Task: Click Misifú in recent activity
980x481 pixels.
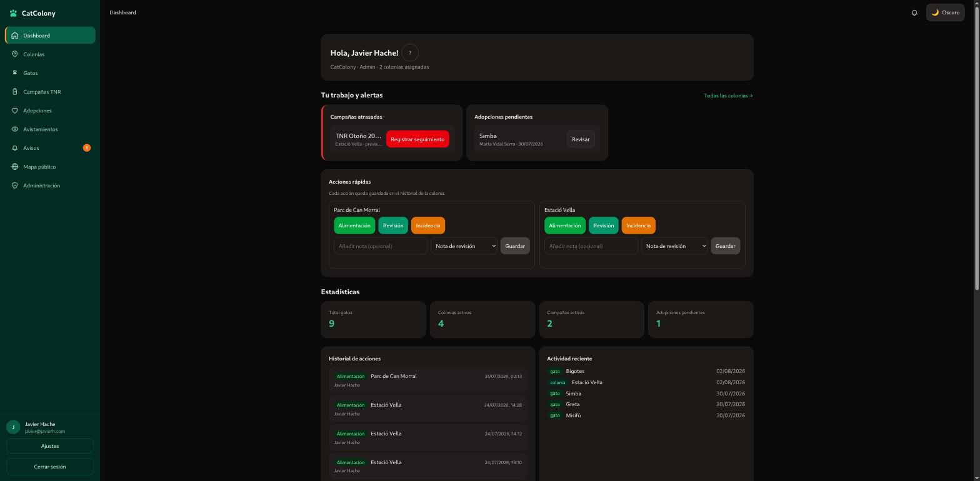Action: click(x=573, y=415)
